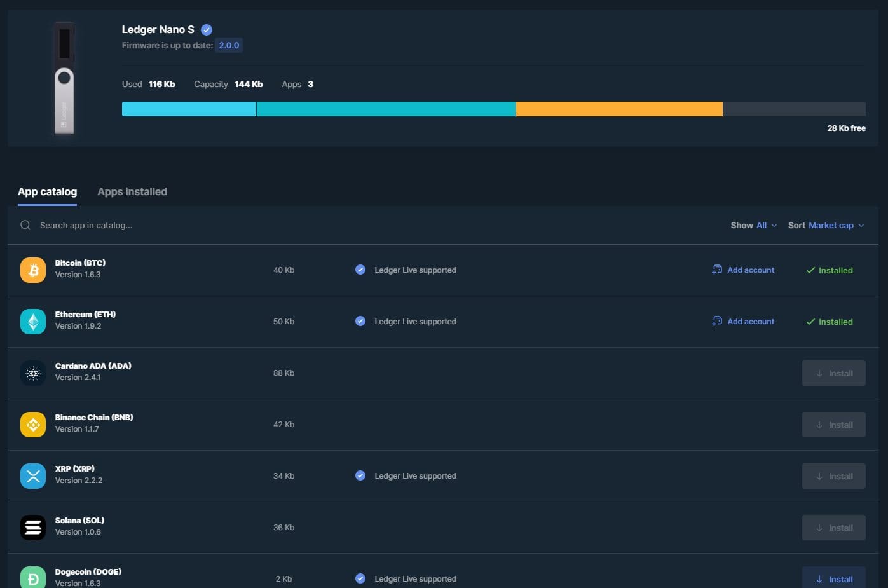Click the Add account icon for Bitcoin
Viewport: 888px width, 588px height.
coord(717,270)
